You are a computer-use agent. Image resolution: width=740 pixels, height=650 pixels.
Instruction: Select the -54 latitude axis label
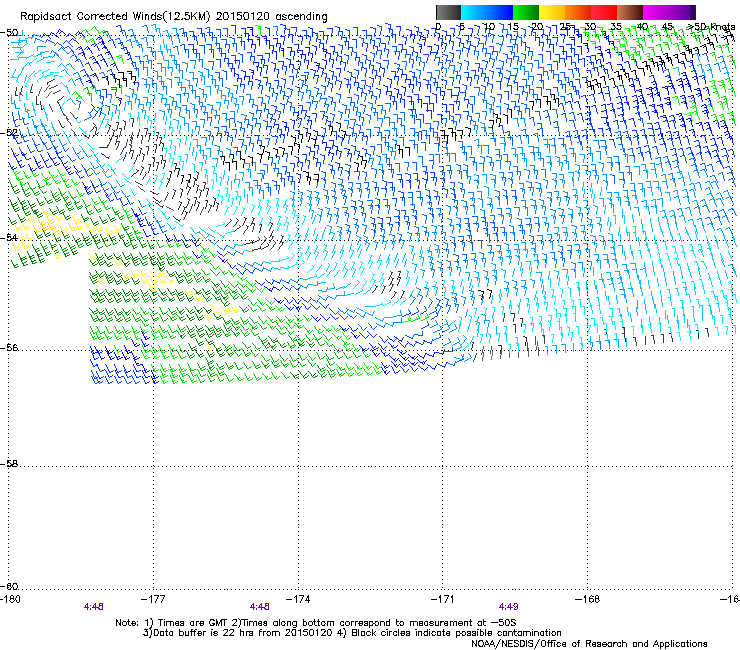tap(9, 237)
